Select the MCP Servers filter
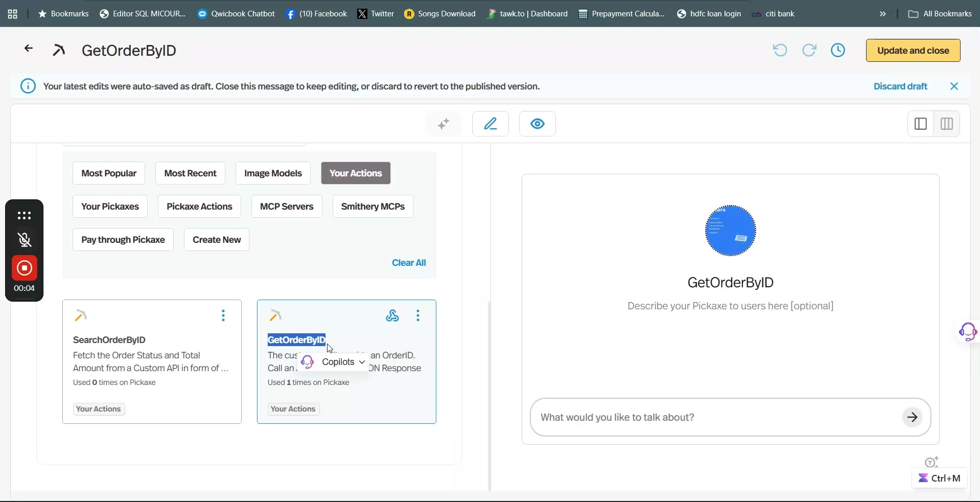Viewport: 980px width, 502px height. [x=287, y=207]
